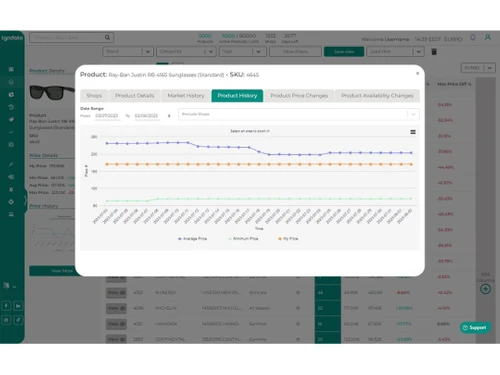Open the chart hamburger menu icon
This screenshot has width=500, height=375.
point(413,132)
